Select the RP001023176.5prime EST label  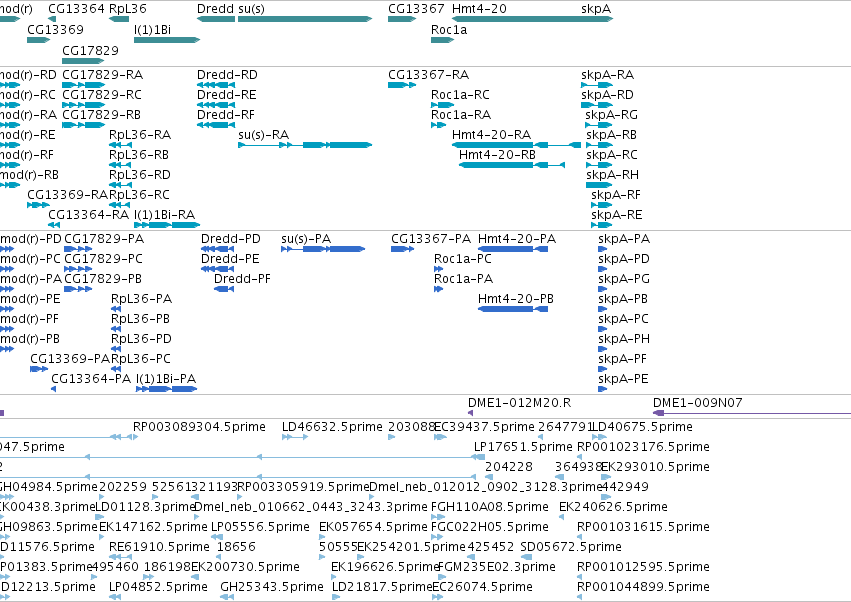point(643,447)
